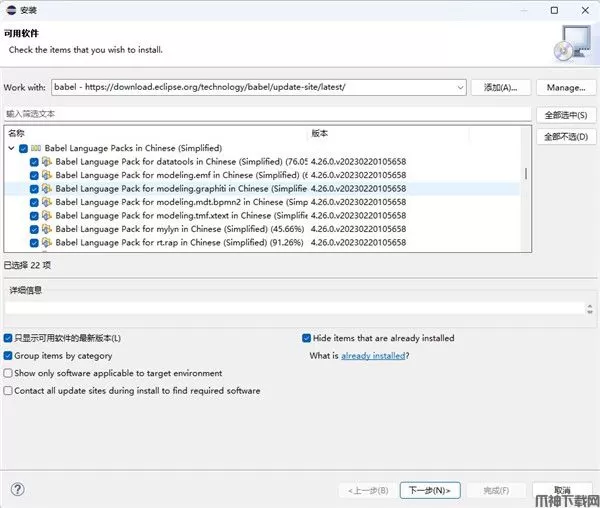
Task: Click the feature icon of the modeling.emf language pack
Action: 47,175
